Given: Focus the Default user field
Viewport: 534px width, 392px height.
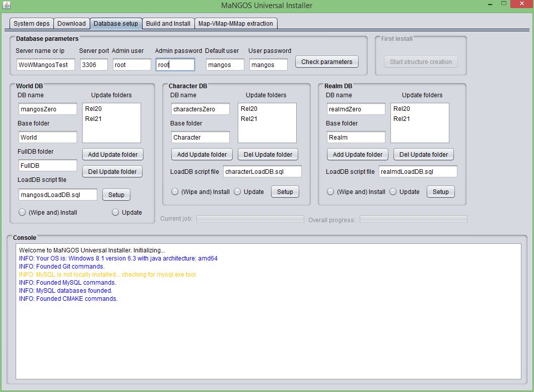Looking at the screenshot, I should pos(225,64).
